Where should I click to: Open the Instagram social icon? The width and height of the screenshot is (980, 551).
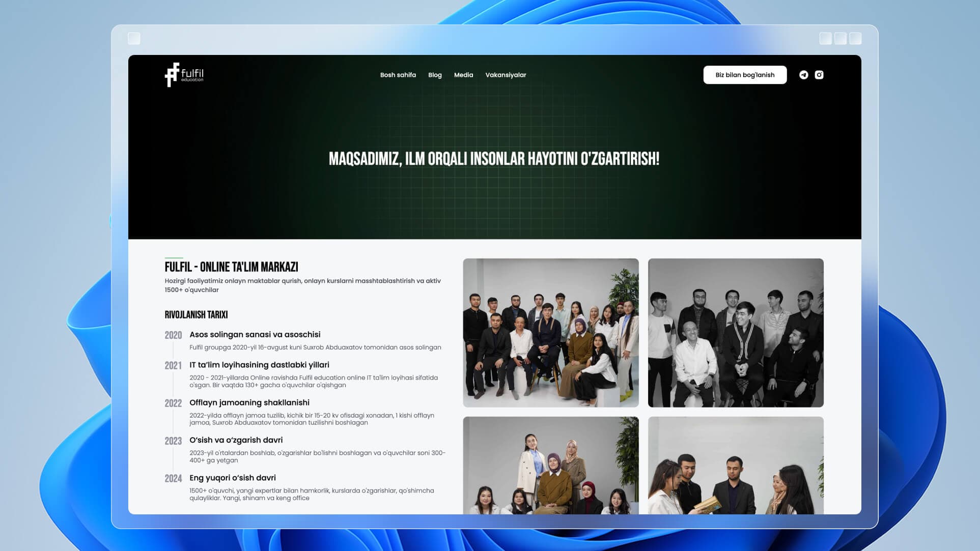(x=819, y=75)
